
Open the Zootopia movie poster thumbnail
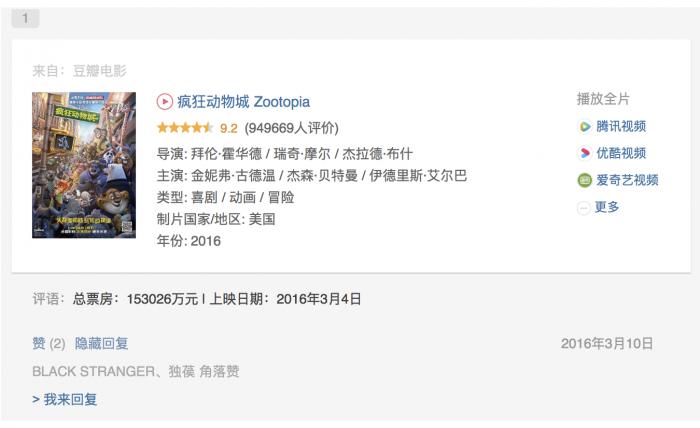(x=84, y=165)
